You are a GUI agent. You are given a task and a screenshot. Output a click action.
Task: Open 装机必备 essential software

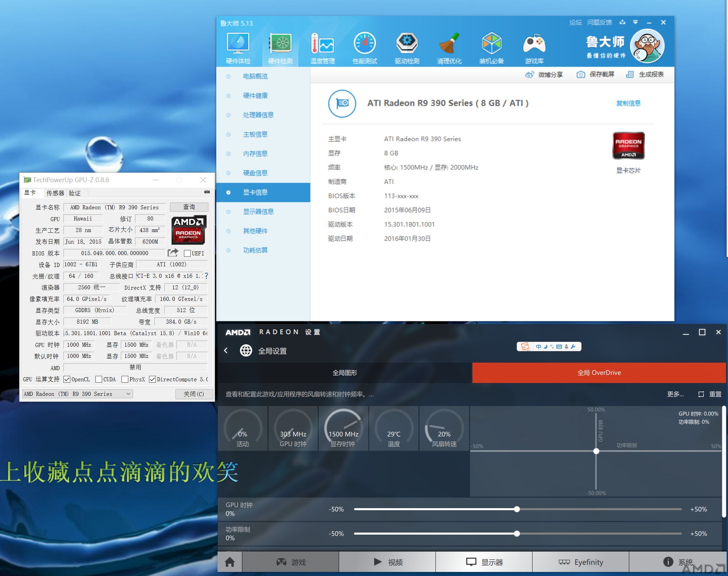[x=491, y=48]
